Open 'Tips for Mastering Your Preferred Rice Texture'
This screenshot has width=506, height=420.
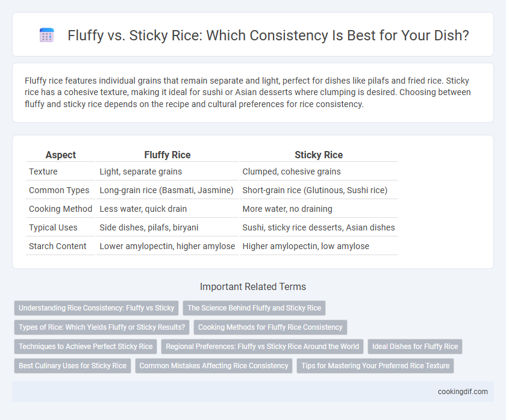coord(375,366)
